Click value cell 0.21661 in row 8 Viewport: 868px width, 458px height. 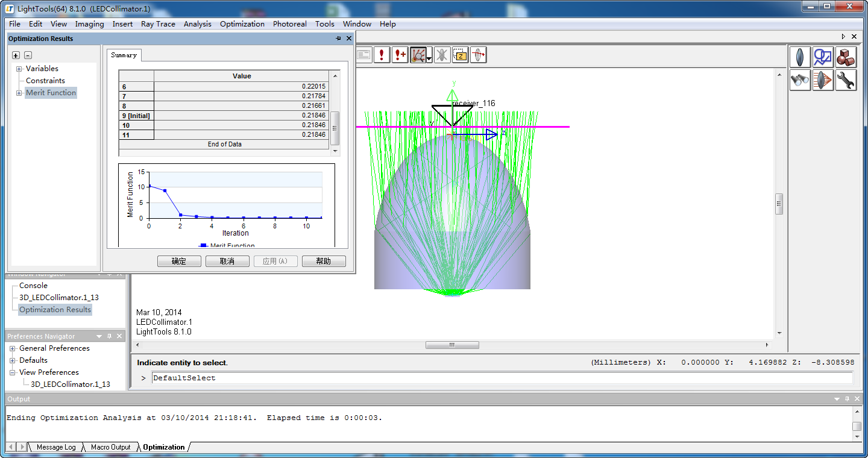click(242, 106)
